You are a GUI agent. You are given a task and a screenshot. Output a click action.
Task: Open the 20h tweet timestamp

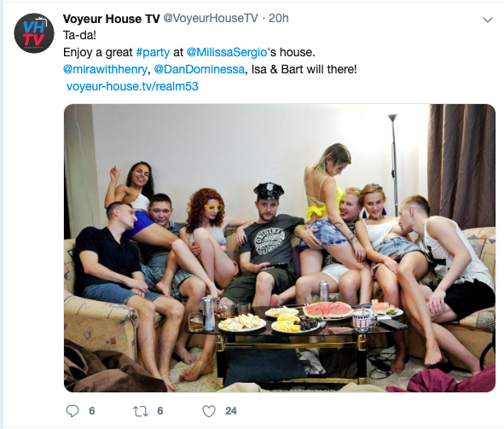278,18
